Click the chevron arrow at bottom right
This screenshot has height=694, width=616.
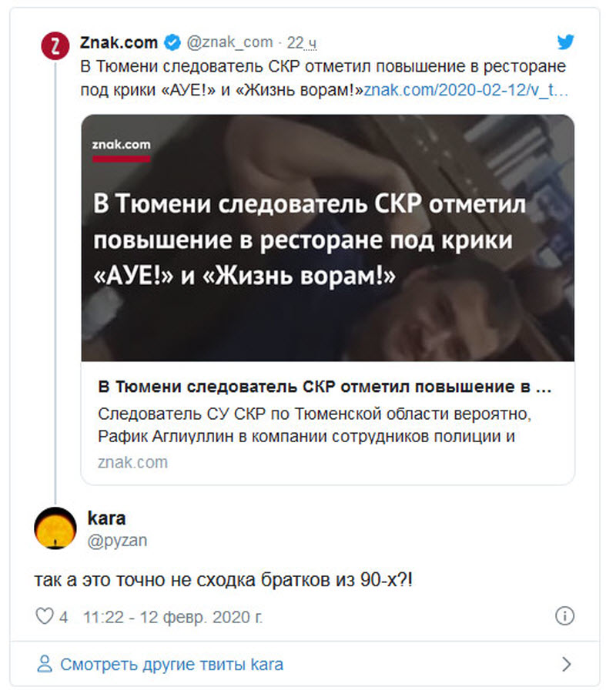coord(566,664)
